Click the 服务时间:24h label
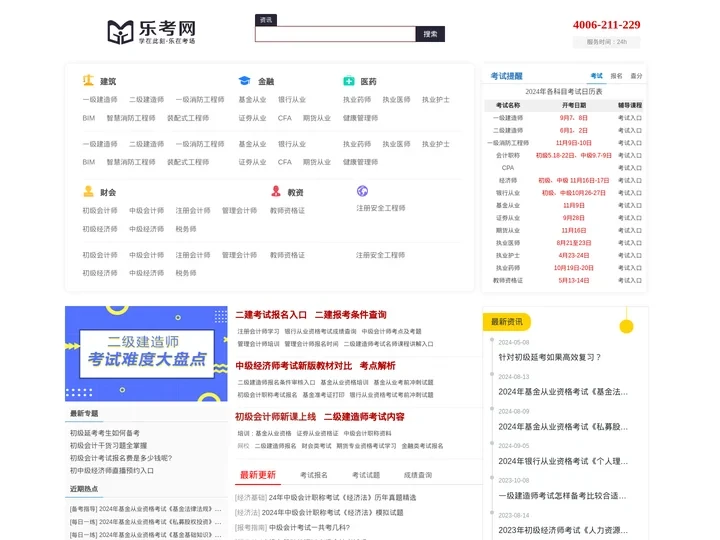Screen dimensions: 720x540 606,42
